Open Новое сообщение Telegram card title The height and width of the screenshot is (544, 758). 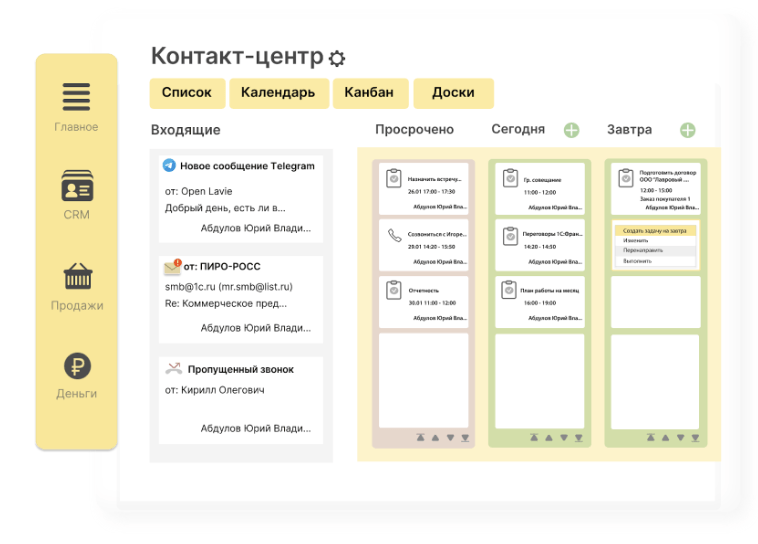(x=248, y=166)
